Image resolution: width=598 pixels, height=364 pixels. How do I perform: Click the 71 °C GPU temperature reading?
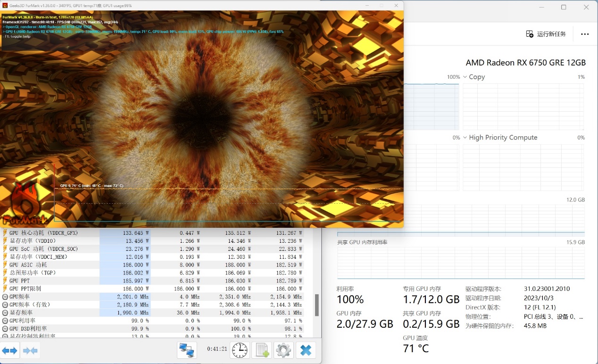416,348
